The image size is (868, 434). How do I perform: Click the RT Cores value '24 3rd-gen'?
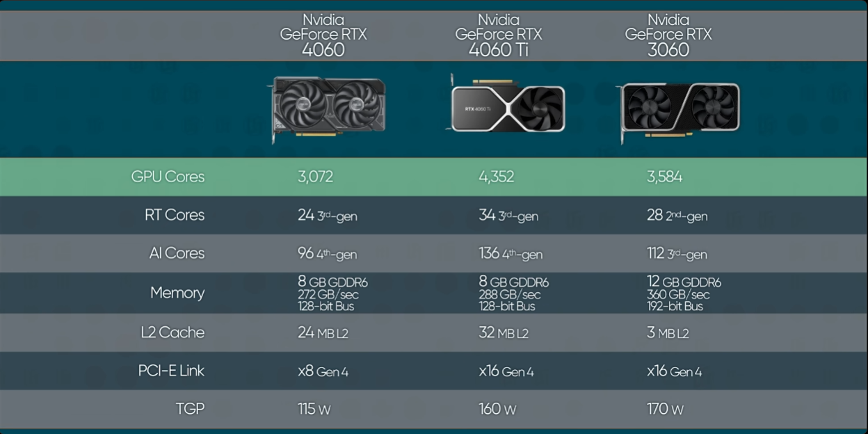coord(328,216)
